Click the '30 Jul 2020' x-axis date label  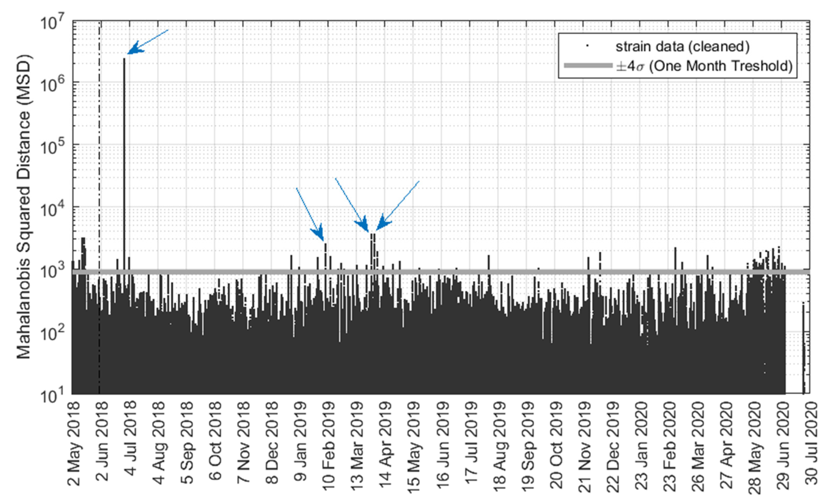(812, 444)
